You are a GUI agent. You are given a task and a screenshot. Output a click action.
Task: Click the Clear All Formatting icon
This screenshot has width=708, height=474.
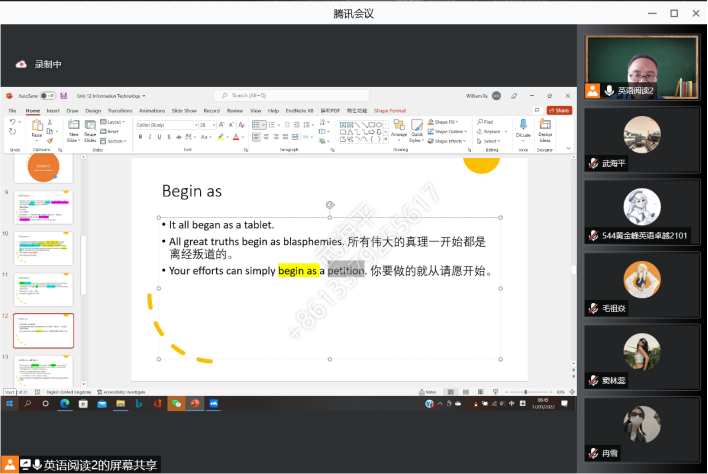coord(242,125)
